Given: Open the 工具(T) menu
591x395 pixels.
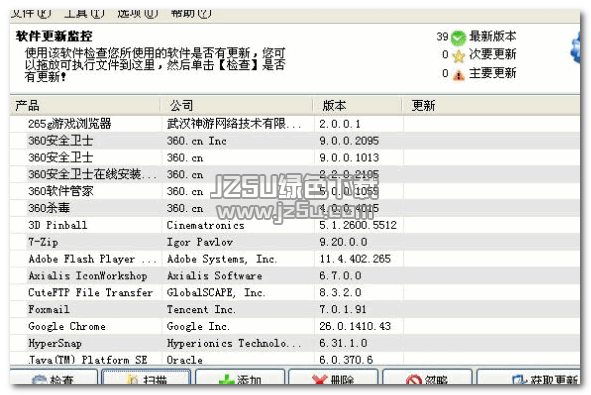Looking at the screenshot, I should click(84, 13).
